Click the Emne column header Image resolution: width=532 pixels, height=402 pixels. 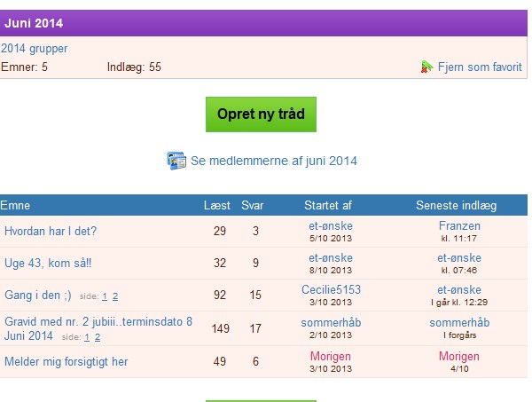coord(15,205)
